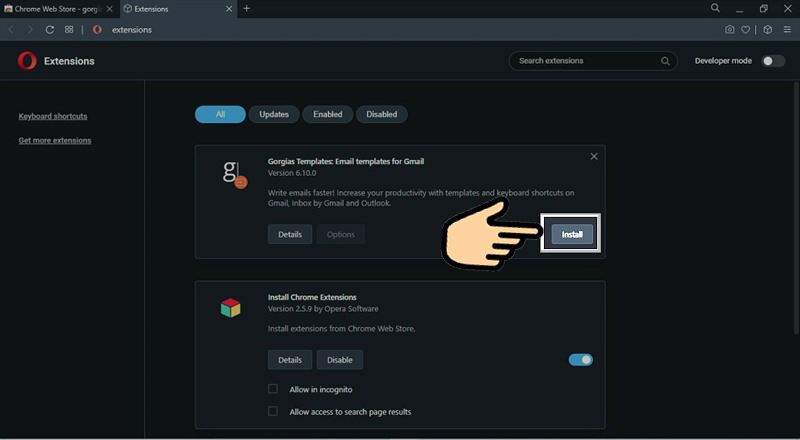Click the heart bookmark icon
This screenshot has width=800, height=440.
pos(745,30)
